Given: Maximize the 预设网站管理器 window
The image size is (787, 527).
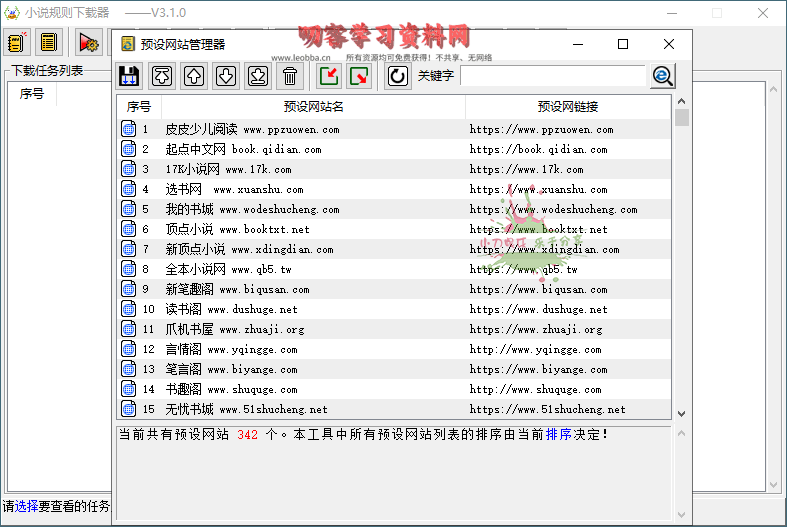Looking at the screenshot, I should pyautogui.click(x=623, y=44).
